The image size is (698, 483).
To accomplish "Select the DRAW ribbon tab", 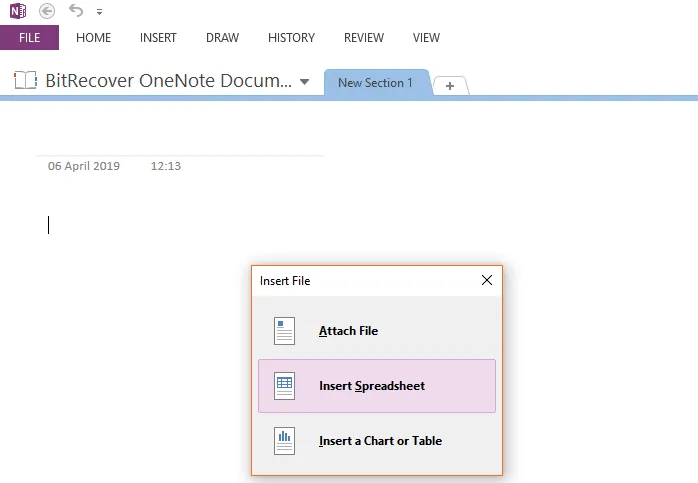I will point(222,38).
